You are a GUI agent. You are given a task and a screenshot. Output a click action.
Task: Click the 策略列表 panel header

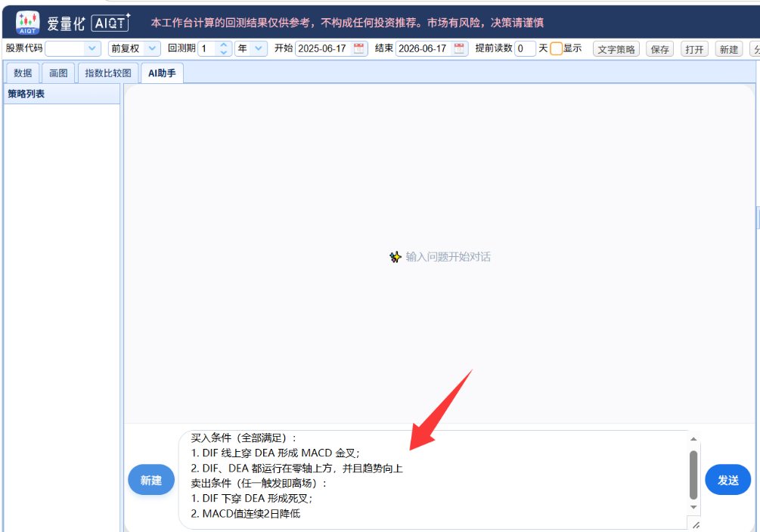(x=61, y=94)
